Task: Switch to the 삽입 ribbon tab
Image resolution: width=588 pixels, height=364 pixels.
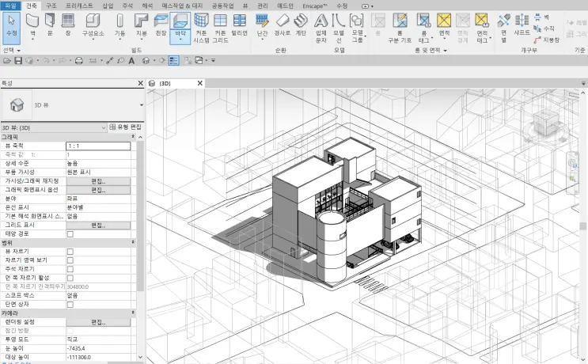Action: pyautogui.click(x=108, y=6)
